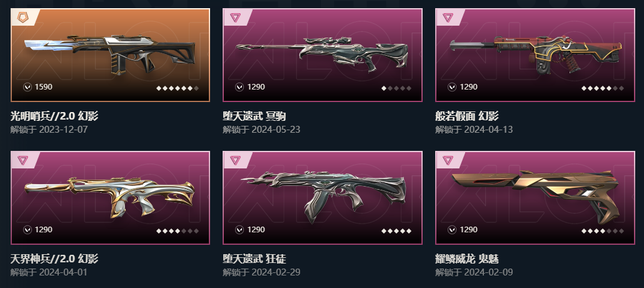644x288 pixels.
Task: Click upgrade level diamonds on 光明哨兵 card
Action: 178,88
